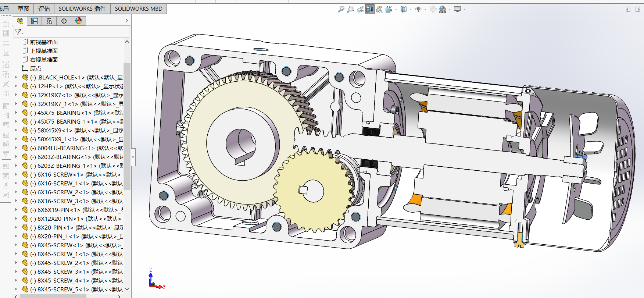Select the 6X16-SCREW_3<1> row text
The image size is (644, 298).
[76, 201]
